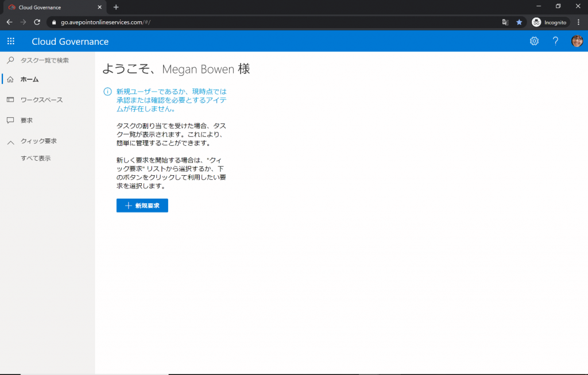Select the クイック要求 sidebar heading
588x375 pixels.
tap(38, 141)
